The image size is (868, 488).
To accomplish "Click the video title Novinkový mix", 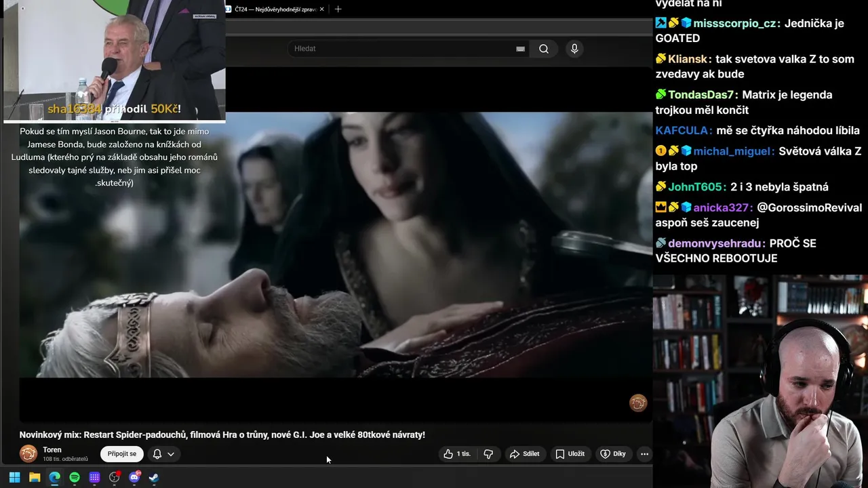I will tap(222, 434).
